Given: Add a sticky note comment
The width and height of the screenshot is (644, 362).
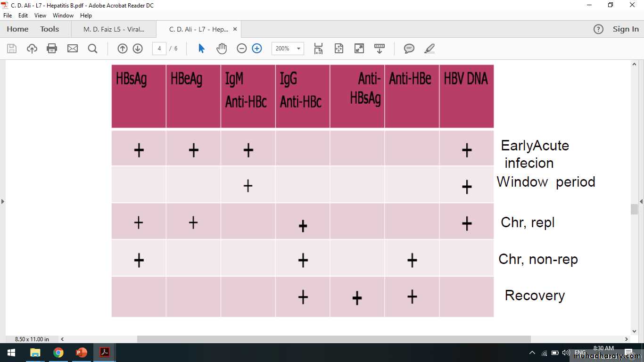Looking at the screenshot, I should (409, 49).
